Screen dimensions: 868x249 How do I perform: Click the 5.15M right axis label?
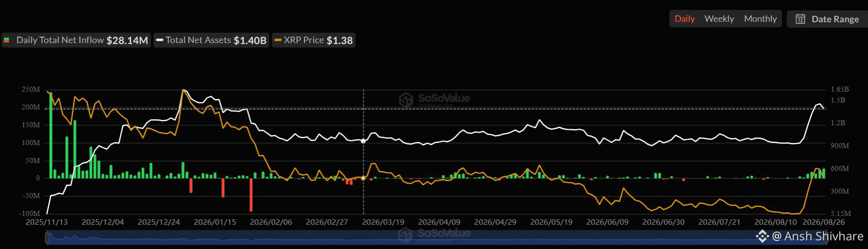tap(841, 213)
